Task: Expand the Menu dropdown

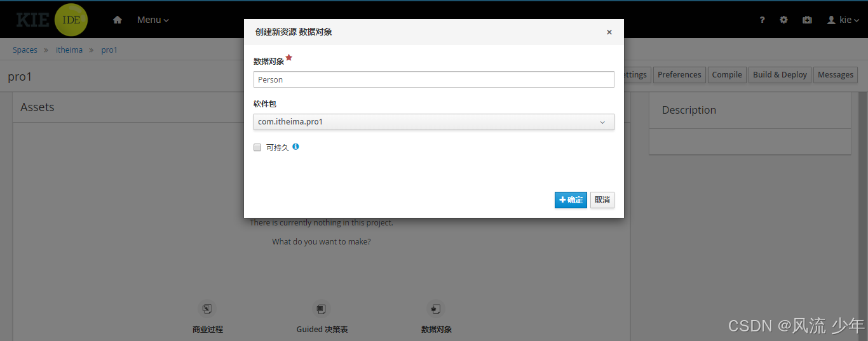Action: 153,20
